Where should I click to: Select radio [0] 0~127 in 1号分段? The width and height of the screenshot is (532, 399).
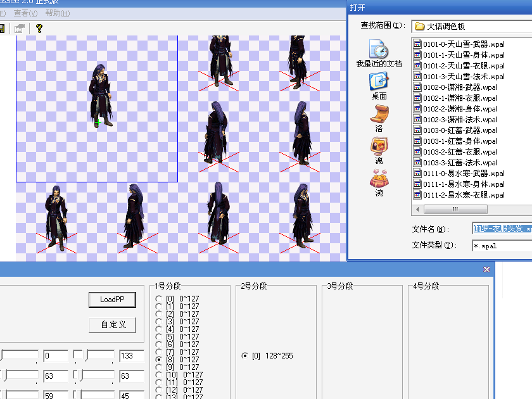click(158, 298)
